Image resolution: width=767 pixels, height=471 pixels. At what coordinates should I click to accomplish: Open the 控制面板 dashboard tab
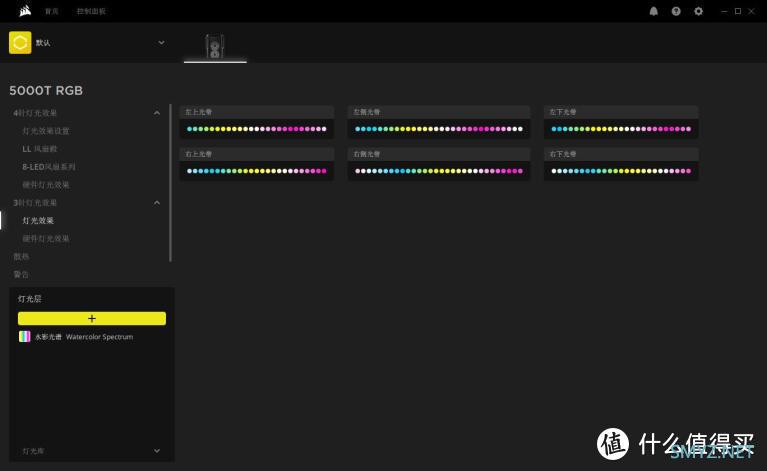click(x=91, y=11)
